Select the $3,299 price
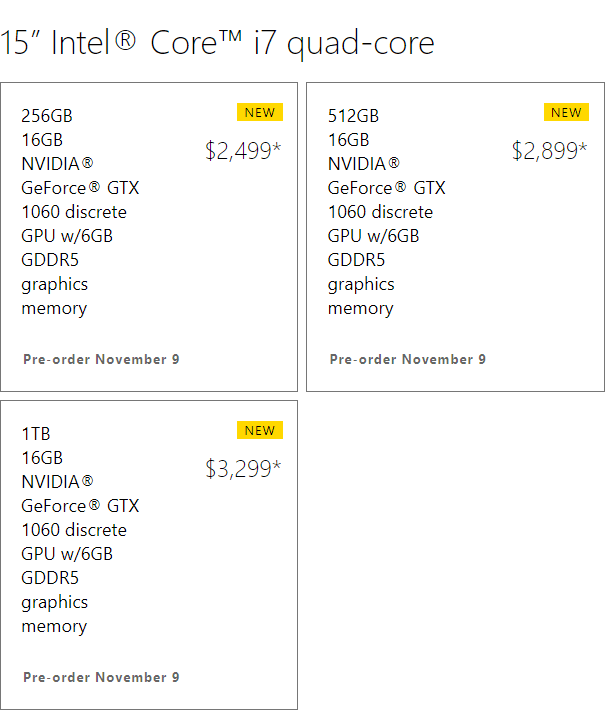The height and width of the screenshot is (720, 605). (x=243, y=469)
